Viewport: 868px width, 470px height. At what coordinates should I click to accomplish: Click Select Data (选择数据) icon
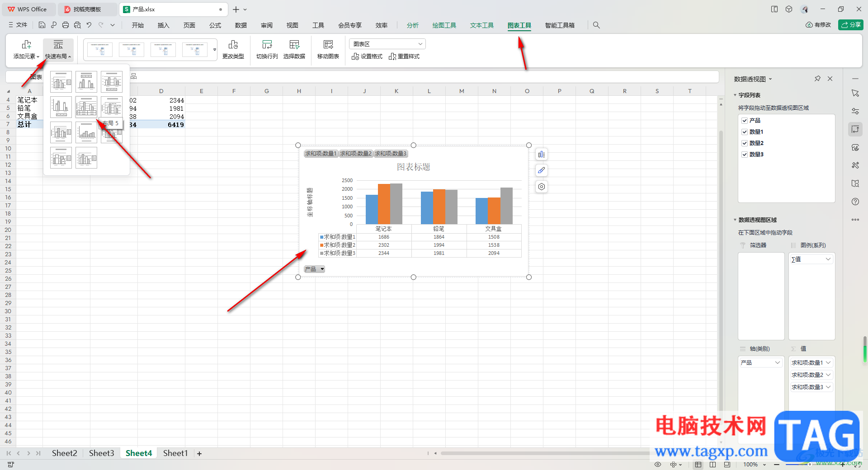294,45
